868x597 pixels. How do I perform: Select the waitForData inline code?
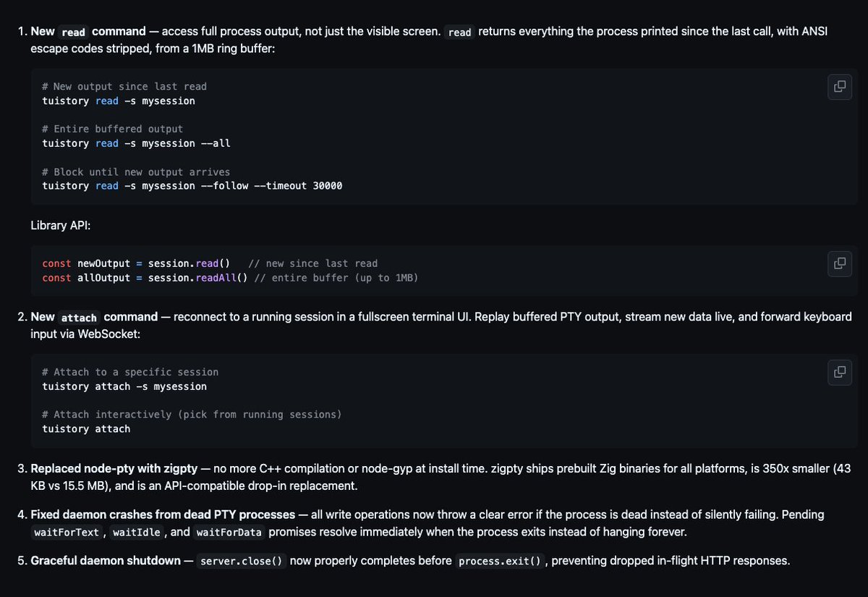tap(229, 533)
